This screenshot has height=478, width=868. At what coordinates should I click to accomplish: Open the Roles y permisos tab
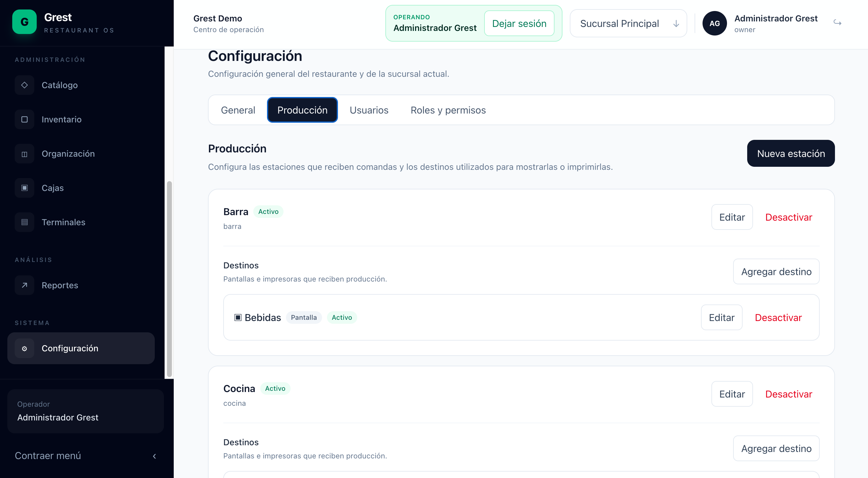[x=448, y=110]
